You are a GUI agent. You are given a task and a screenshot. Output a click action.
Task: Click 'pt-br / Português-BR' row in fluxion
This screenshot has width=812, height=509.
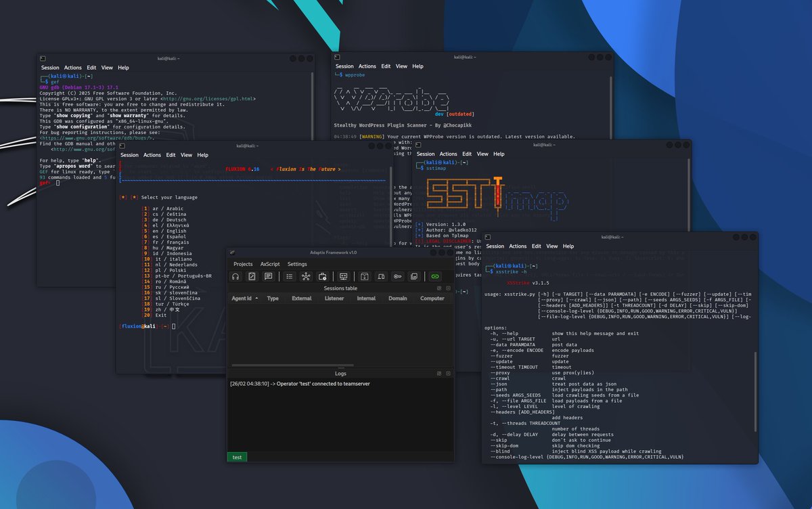coord(177,276)
